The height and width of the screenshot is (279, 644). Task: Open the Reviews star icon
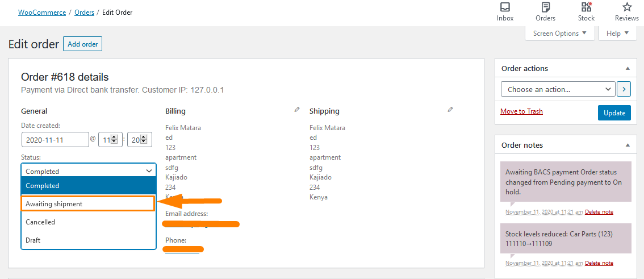click(x=627, y=7)
